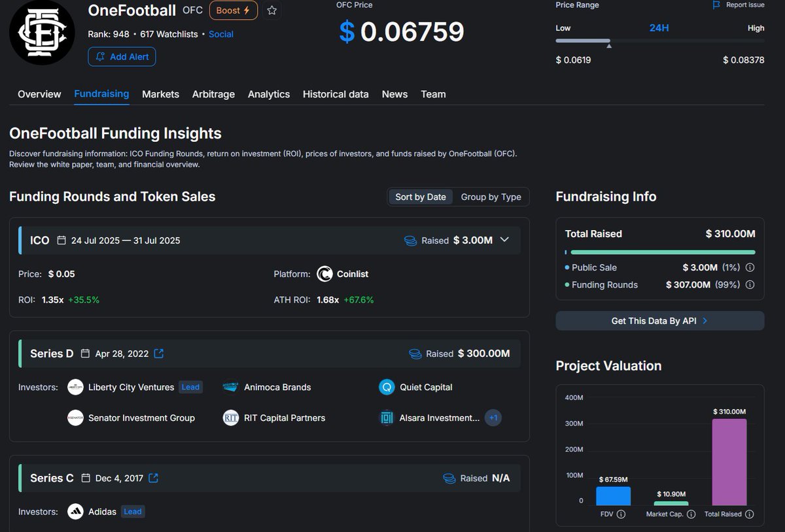Click coins icon beside ICO Raised

click(x=410, y=241)
